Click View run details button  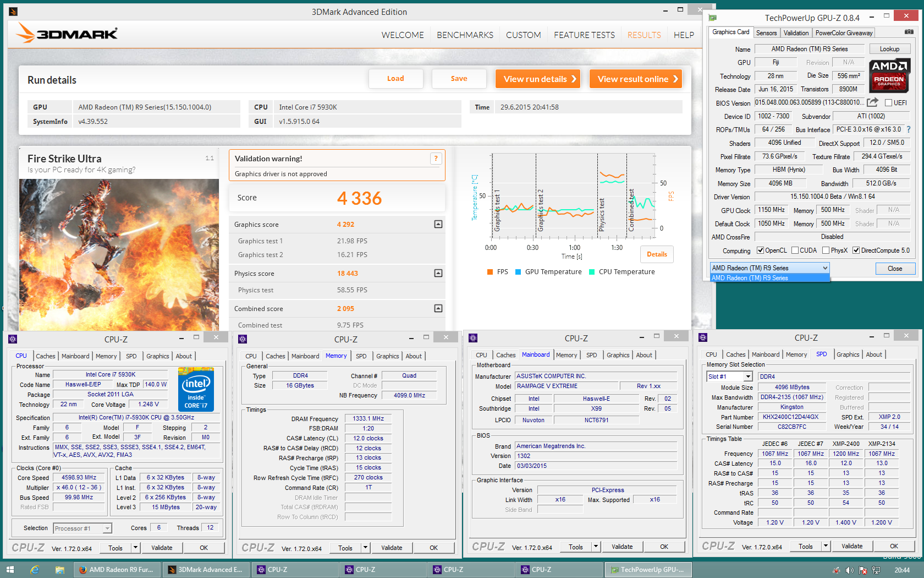(539, 79)
